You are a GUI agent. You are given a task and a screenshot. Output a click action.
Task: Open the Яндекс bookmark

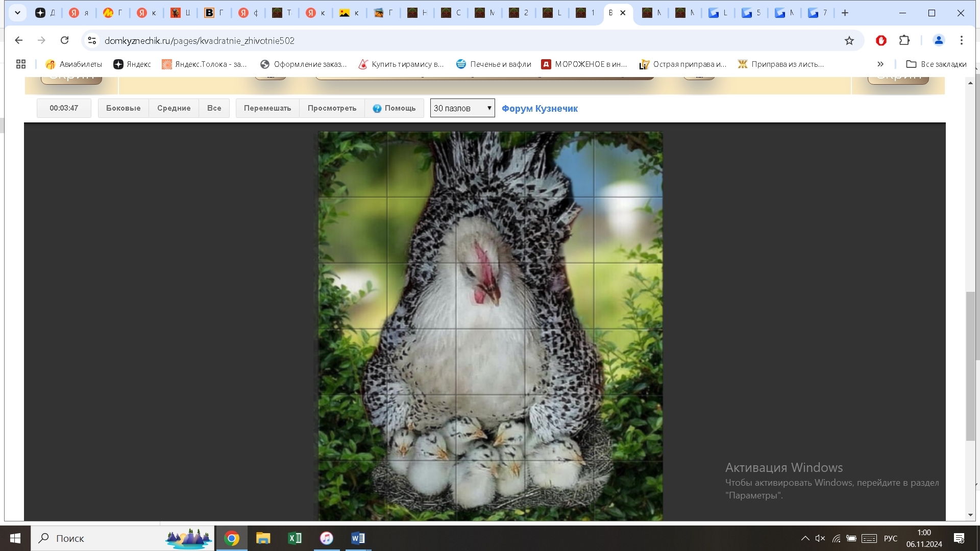point(132,64)
